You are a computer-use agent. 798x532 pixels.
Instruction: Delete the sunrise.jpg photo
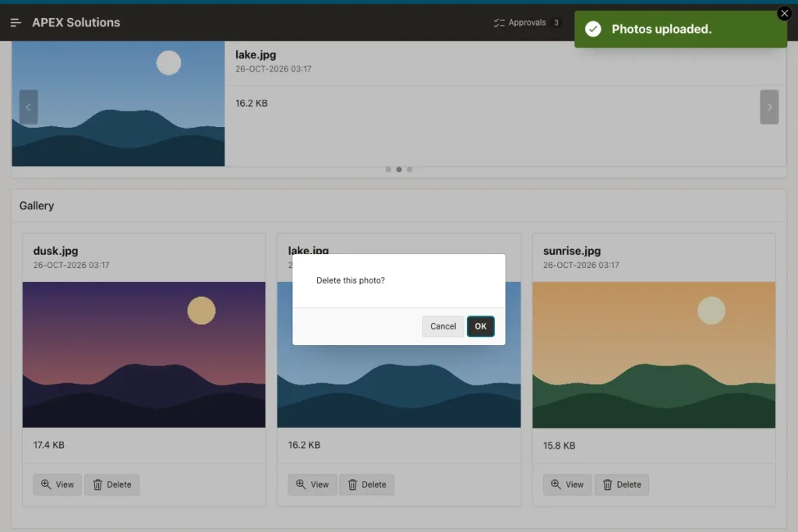622,484
